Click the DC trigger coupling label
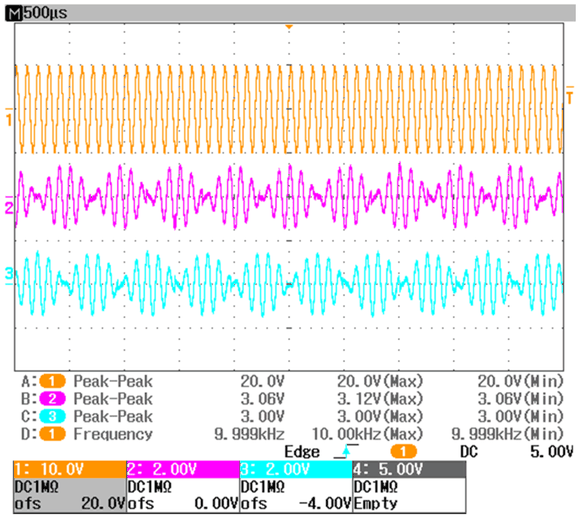Viewport: 579px width, 518px height. click(469, 452)
